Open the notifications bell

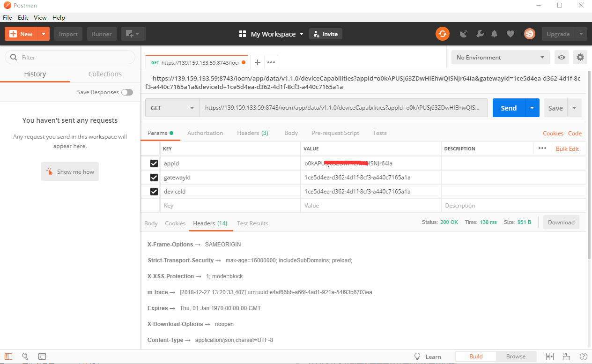pos(495,34)
